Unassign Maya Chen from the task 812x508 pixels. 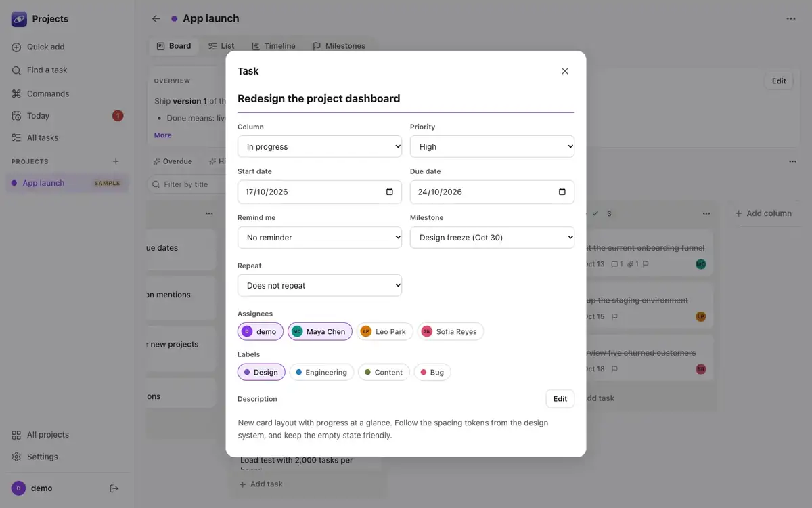pyautogui.click(x=320, y=331)
